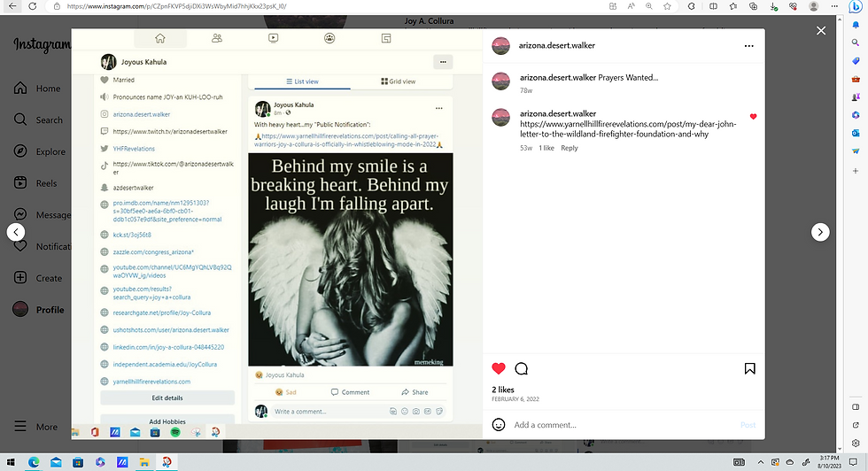
Task: Open File Explorer from the taskbar
Action: [143, 462]
